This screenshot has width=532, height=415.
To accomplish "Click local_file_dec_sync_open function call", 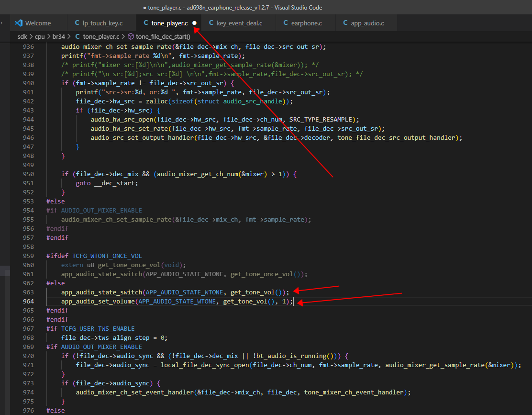I will [205, 365].
